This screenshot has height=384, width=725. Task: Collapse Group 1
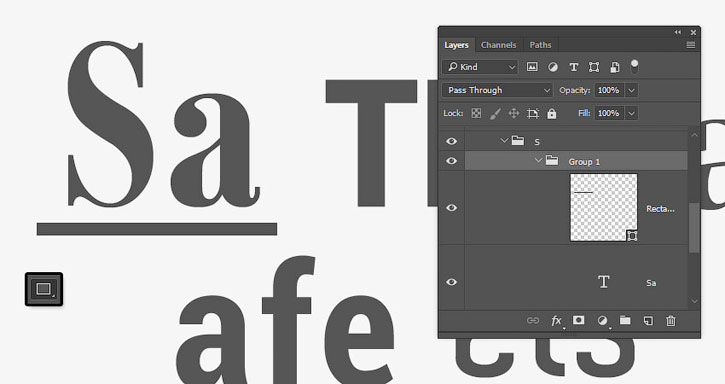[538, 161]
